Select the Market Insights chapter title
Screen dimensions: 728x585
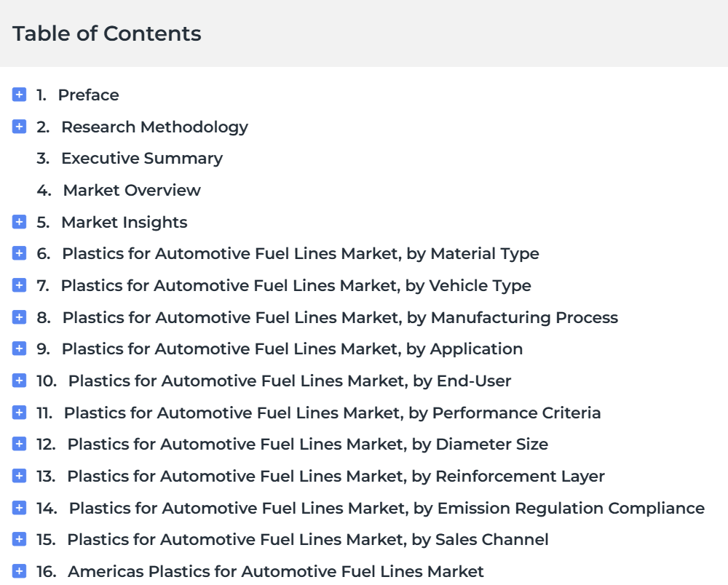click(x=124, y=223)
